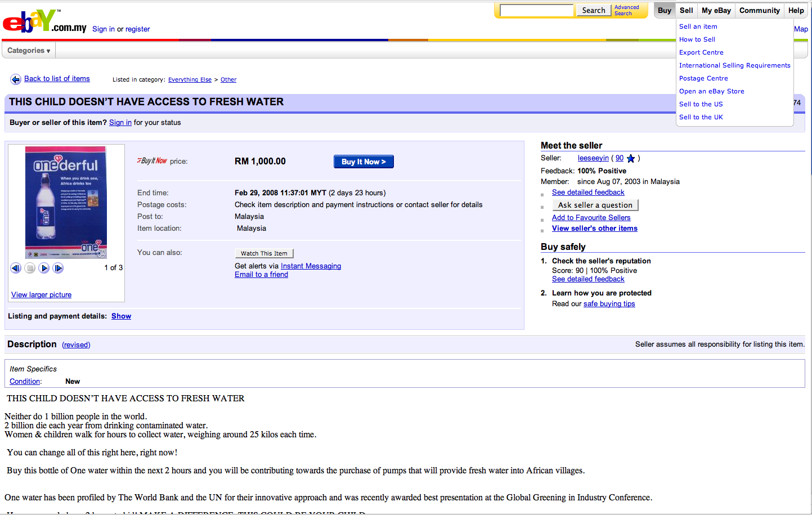The width and height of the screenshot is (812, 515).
Task: Click the Onederful water bottle thumbnail
Action: (x=66, y=203)
